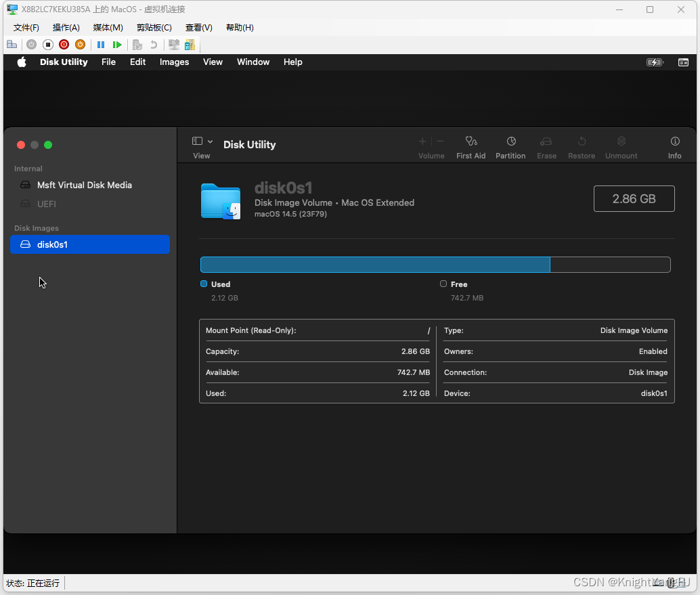Click the battery charging status icon
The image size is (700, 595).
pyautogui.click(x=655, y=62)
